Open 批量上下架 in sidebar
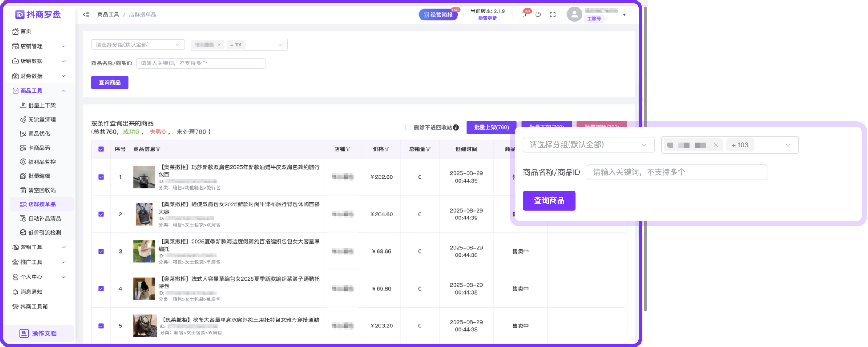Screen dimensions: 868x347 tap(42, 105)
